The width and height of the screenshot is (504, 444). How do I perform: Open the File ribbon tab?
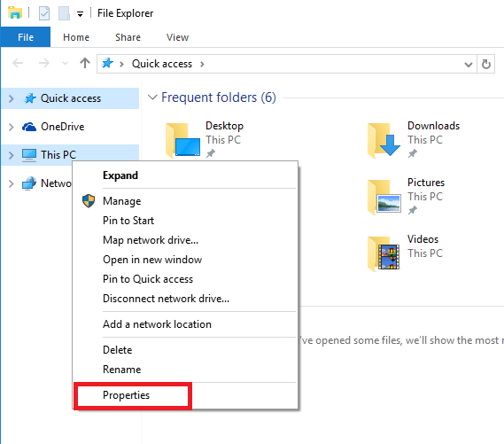point(26,37)
